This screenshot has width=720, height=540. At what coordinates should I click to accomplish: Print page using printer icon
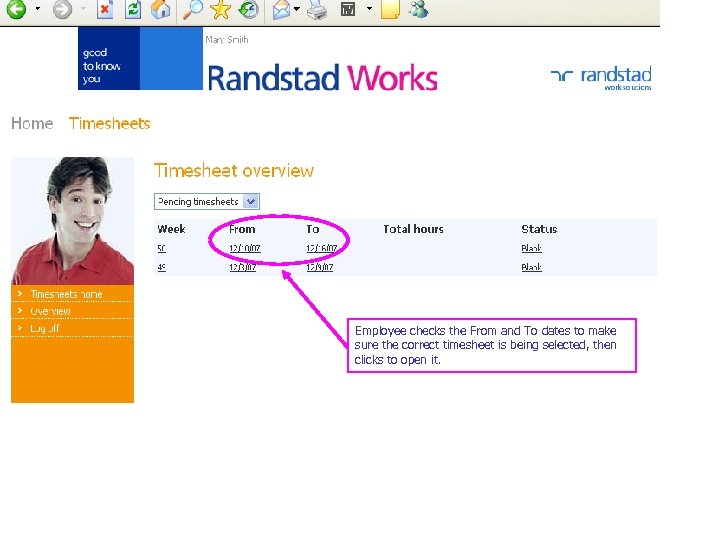click(317, 9)
